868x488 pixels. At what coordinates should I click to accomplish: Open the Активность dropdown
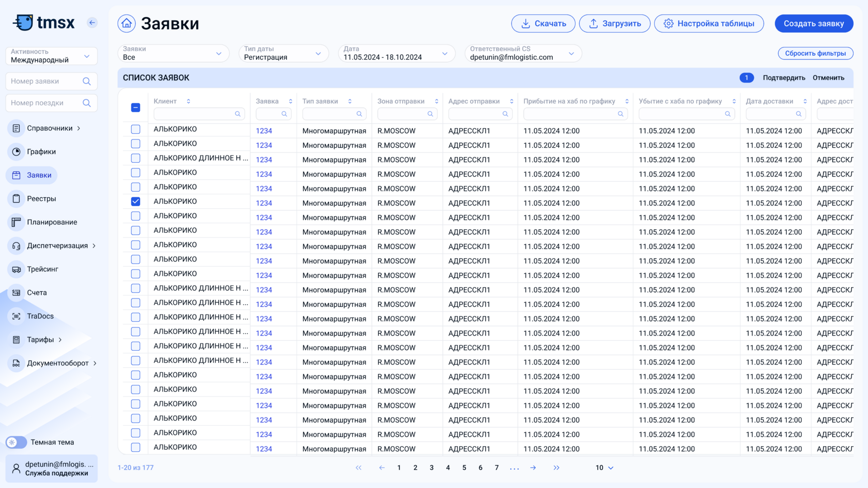pos(51,56)
